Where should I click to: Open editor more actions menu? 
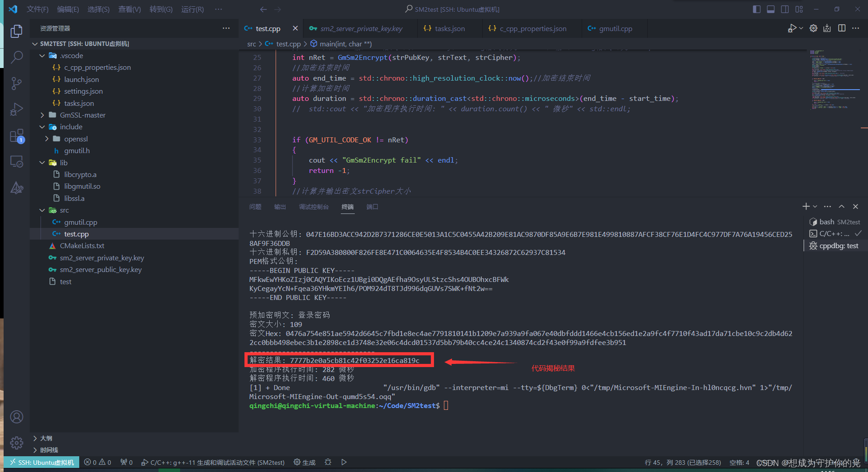coord(855,28)
